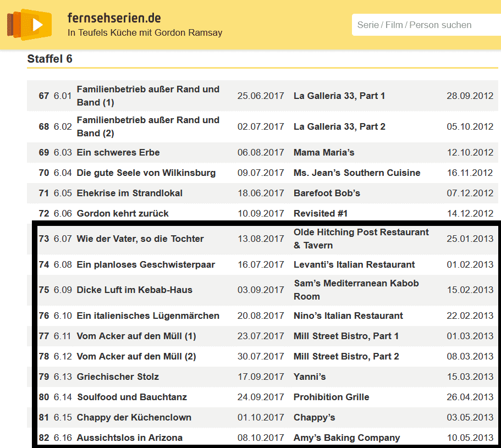Click original air date 26.04.2013

(x=470, y=397)
